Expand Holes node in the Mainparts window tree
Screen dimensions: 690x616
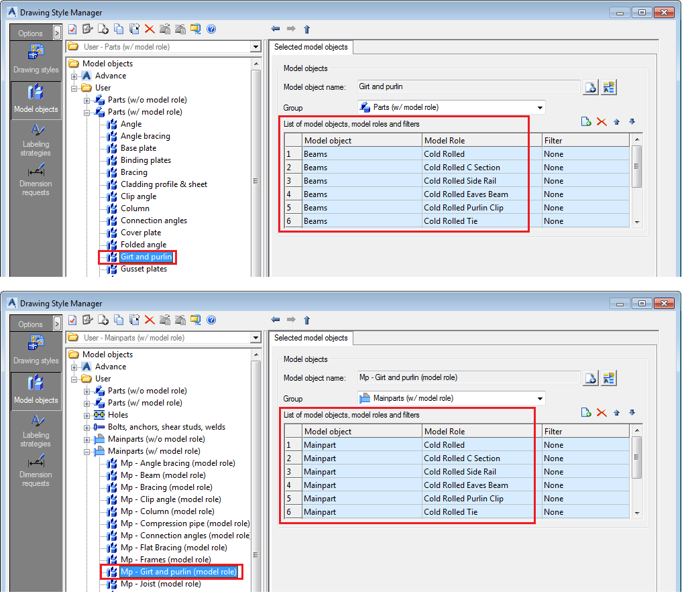click(87, 416)
